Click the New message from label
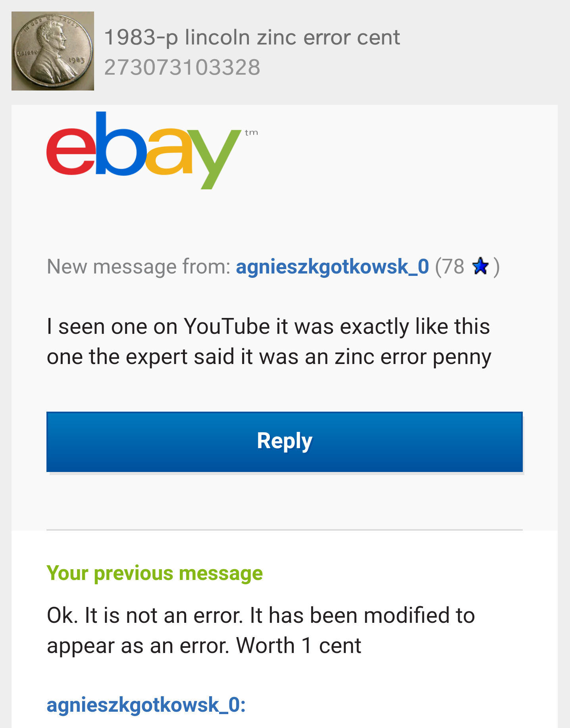The width and height of the screenshot is (570, 728). [139, 266]
